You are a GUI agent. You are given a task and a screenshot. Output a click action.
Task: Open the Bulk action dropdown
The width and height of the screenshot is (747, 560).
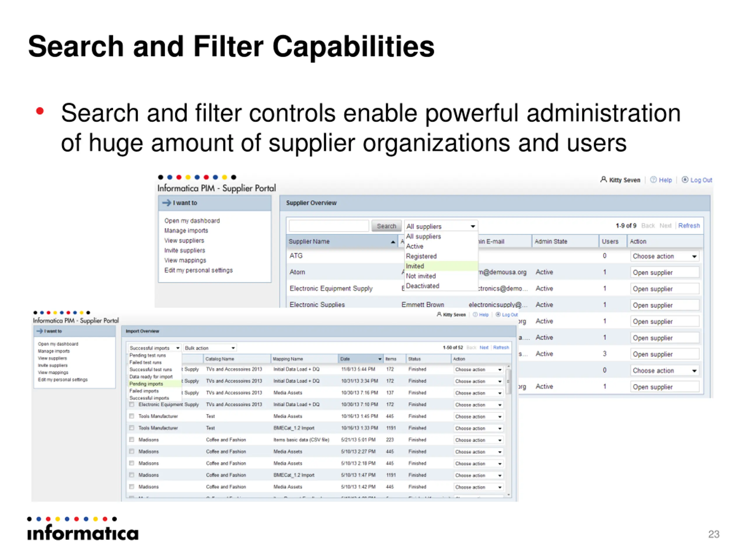(x=210, y=348)
